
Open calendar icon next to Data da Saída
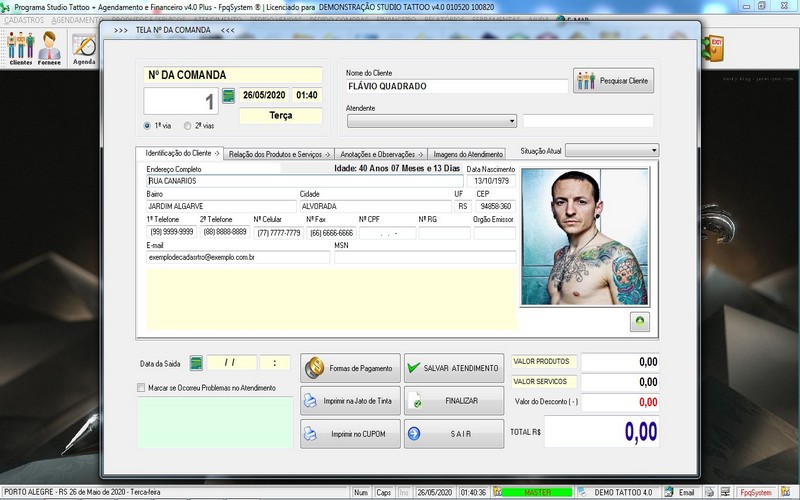coord(196,363)
